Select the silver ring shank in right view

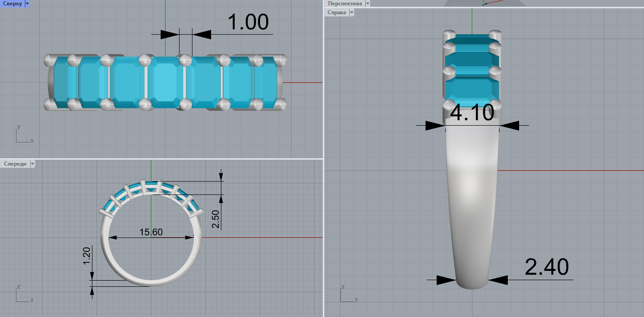(472, 200)
